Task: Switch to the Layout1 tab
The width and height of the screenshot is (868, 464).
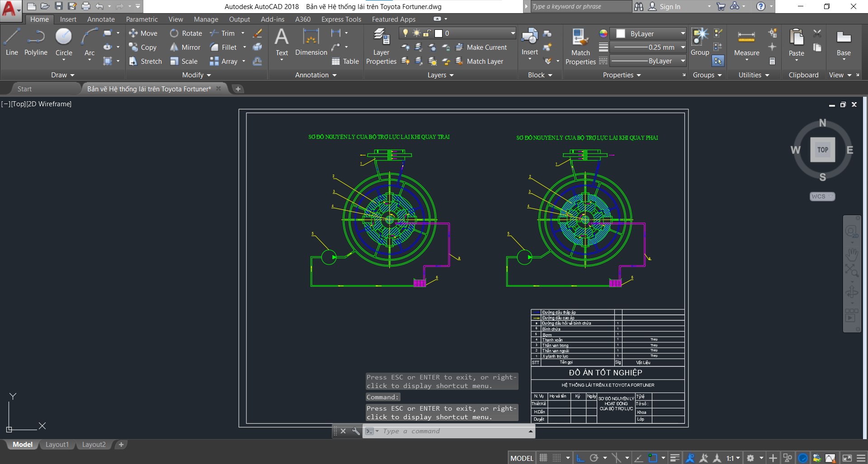Action: [57, 445]
